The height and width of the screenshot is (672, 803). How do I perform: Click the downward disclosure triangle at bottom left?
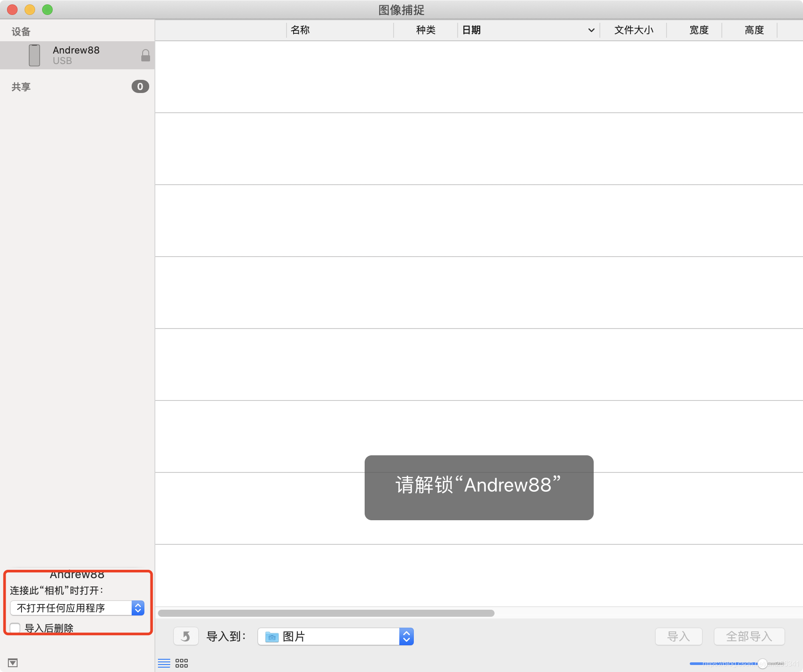click(13, 663)
